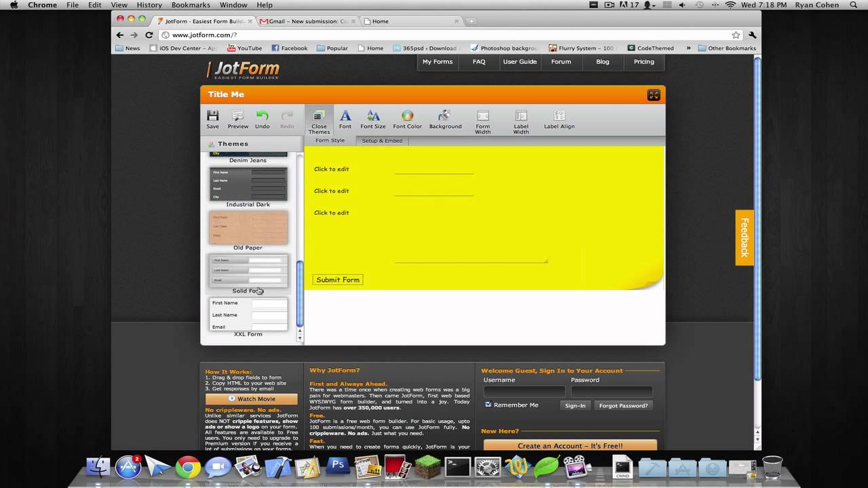Click the themes list scrollbar down arrow
This screenshot has width=868, height=488.
[300, 337]
